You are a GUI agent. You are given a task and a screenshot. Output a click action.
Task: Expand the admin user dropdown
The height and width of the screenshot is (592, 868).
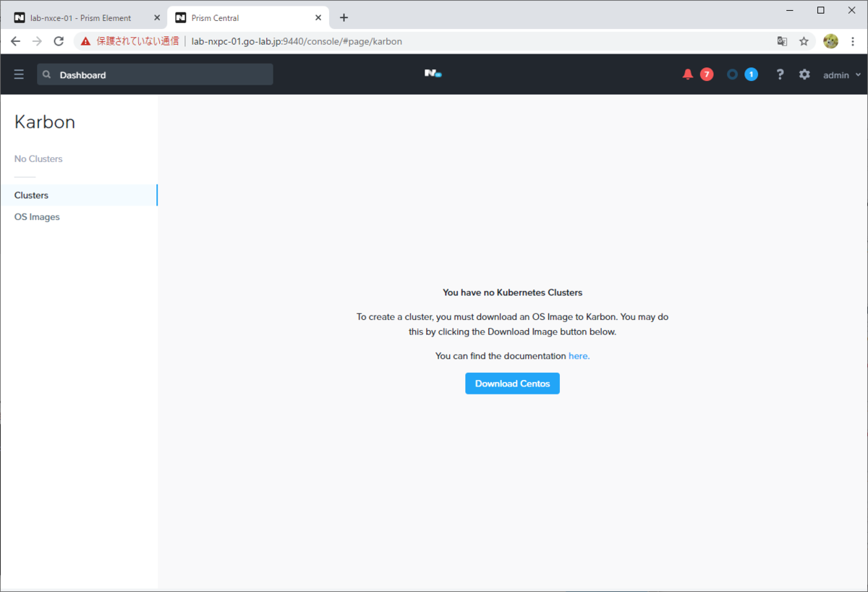pyautogui.click(x=842, y=75)
